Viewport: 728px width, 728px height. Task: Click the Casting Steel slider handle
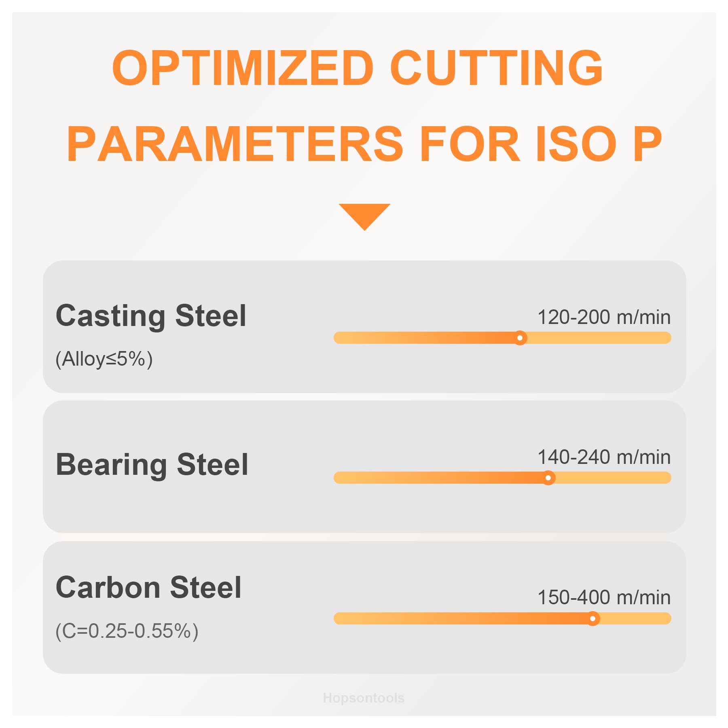(520, 338)
